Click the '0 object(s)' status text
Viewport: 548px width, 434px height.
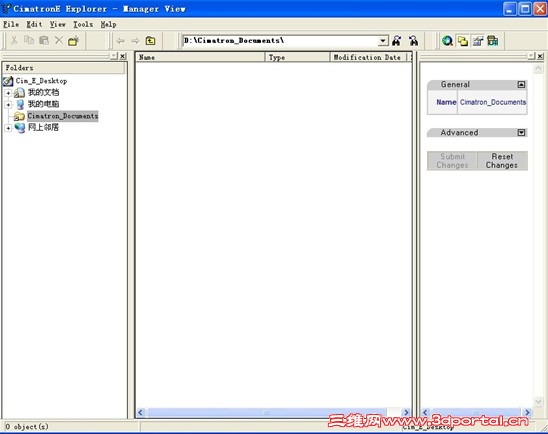click(x=27, y=426)
